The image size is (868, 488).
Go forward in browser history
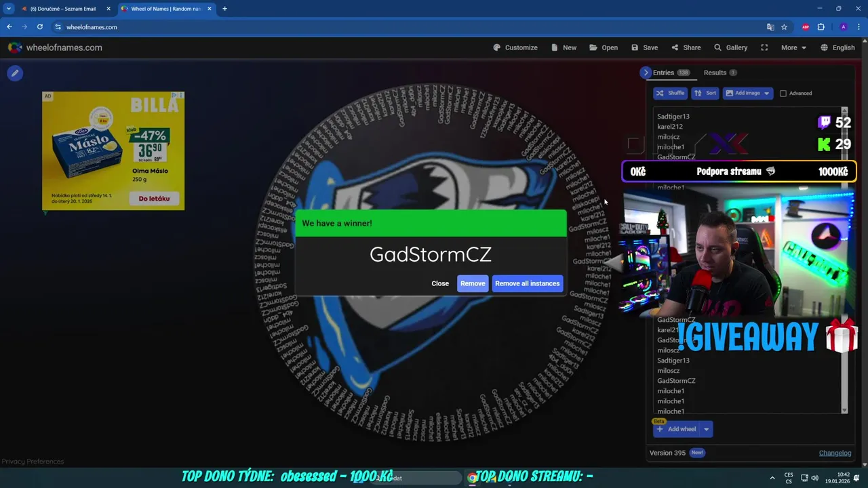(x=24, y=27)
